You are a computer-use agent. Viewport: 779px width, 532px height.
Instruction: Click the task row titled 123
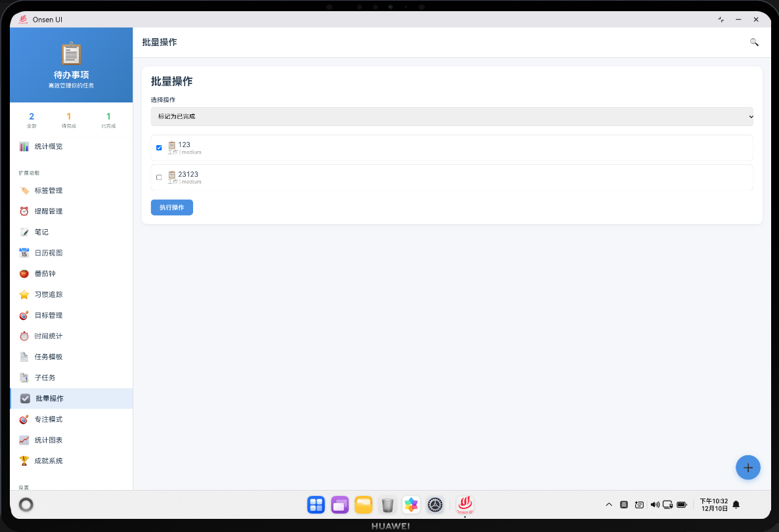pos(452,148)
